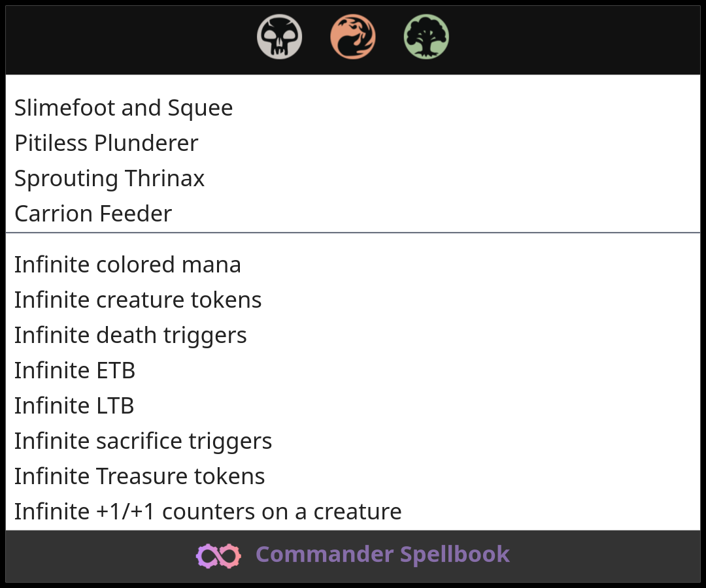The image size is (706, 588).
Task: Click the Infinite death triggers line
Action: click(x=131, y=335)
